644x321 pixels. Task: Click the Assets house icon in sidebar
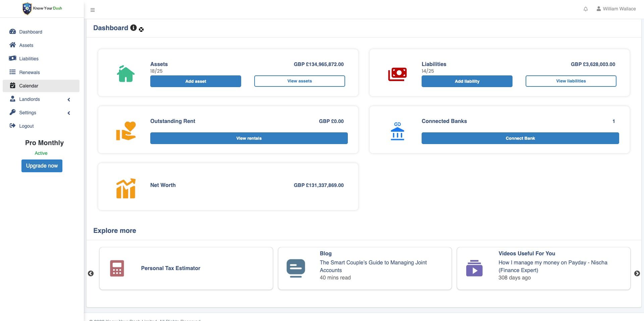click(x=13, y=45)
